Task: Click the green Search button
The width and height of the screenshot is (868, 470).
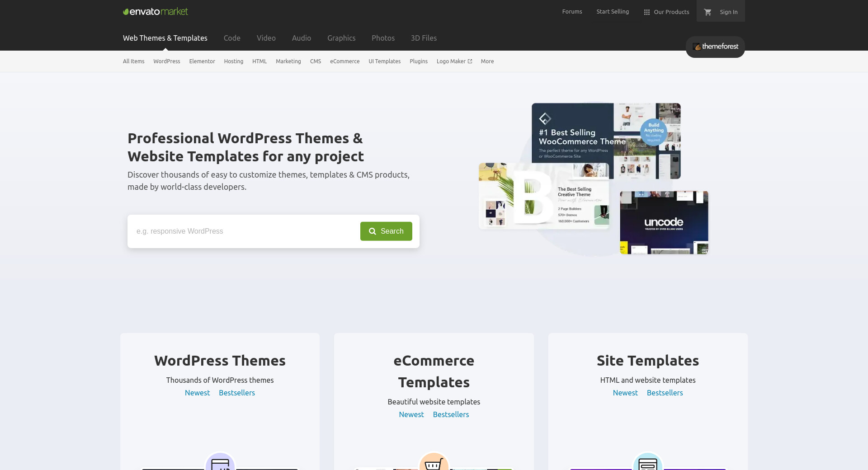Action: click(x=386, y=231)
